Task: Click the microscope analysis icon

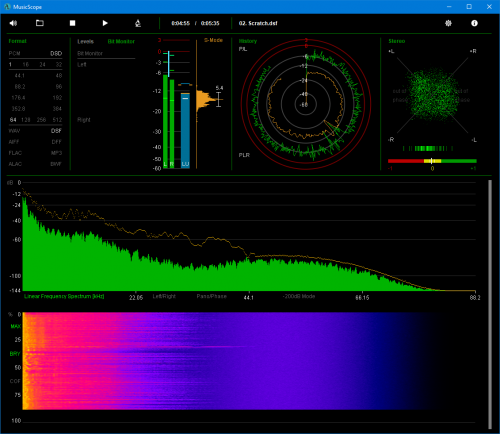Action: point(138,23)
